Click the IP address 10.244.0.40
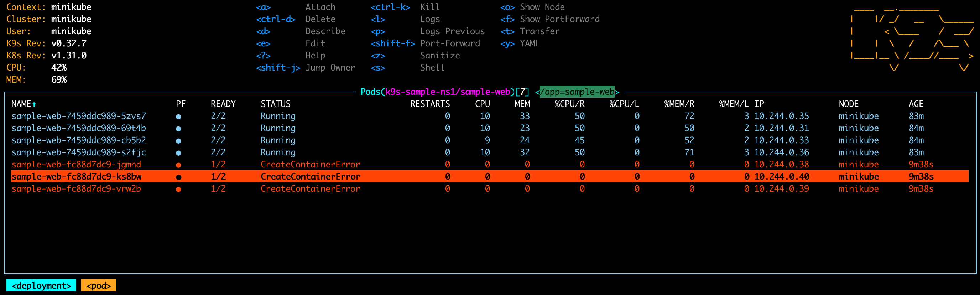 point(781,177)
